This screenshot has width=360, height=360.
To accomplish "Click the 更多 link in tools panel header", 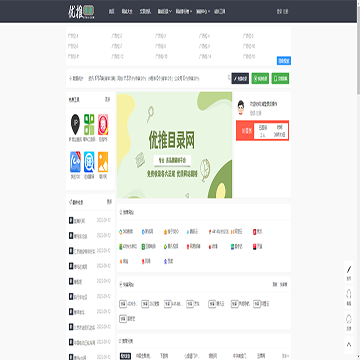I will 108,99.
